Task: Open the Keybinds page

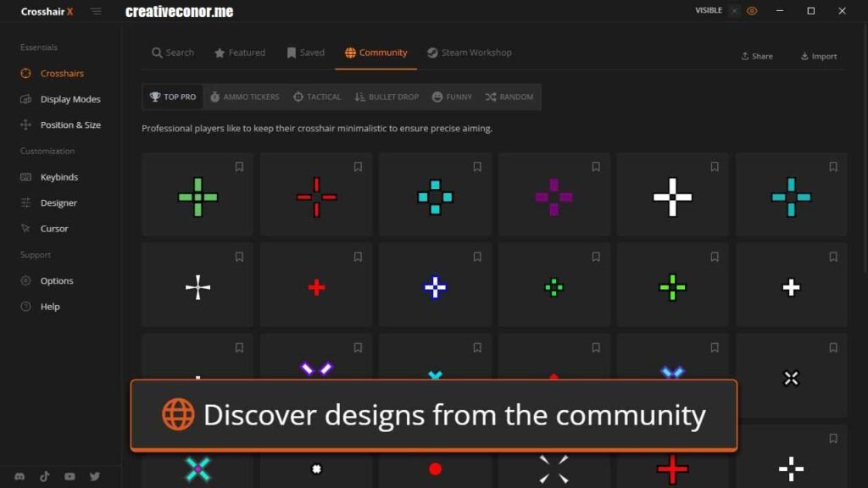Action: tap(49, 177)
